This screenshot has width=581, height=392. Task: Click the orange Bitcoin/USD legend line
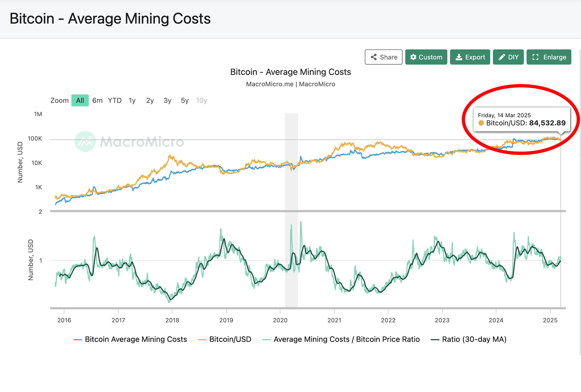[x=202, y=340]
